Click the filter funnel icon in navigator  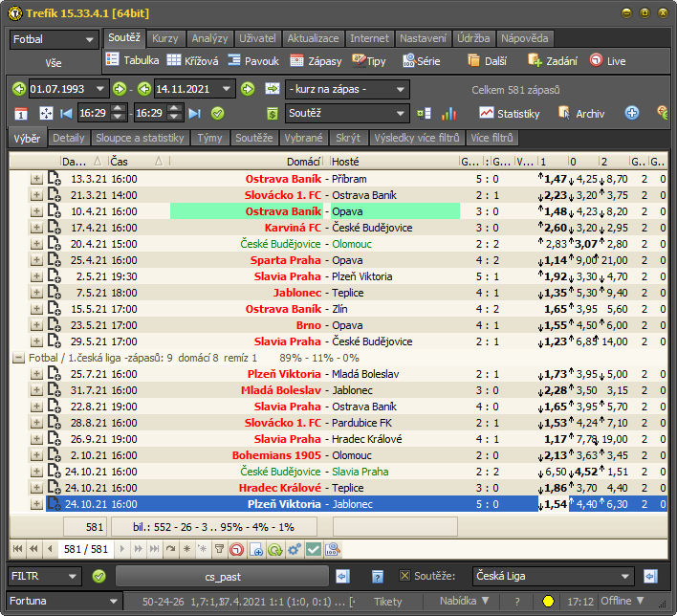219,549
